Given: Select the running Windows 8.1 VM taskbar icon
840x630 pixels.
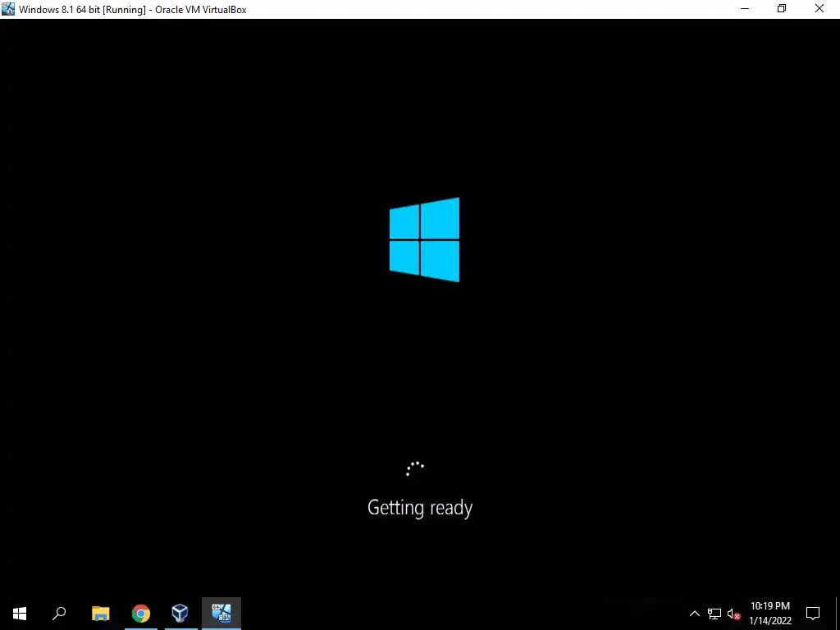Looking at the screenshot, I should pyautogui.click(x=221, y=614).
